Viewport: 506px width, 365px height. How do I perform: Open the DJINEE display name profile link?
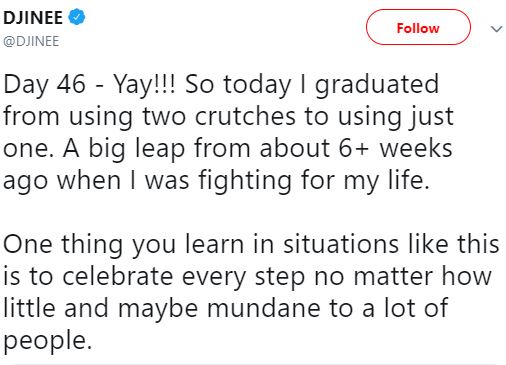coord(33,18)
